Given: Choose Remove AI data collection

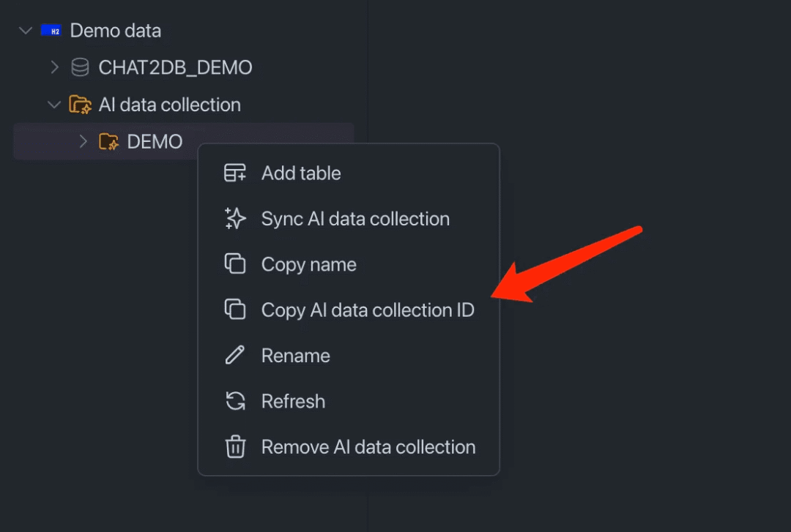Looking at the screenshot, I should pyautogui.click(x=368, y=447).
